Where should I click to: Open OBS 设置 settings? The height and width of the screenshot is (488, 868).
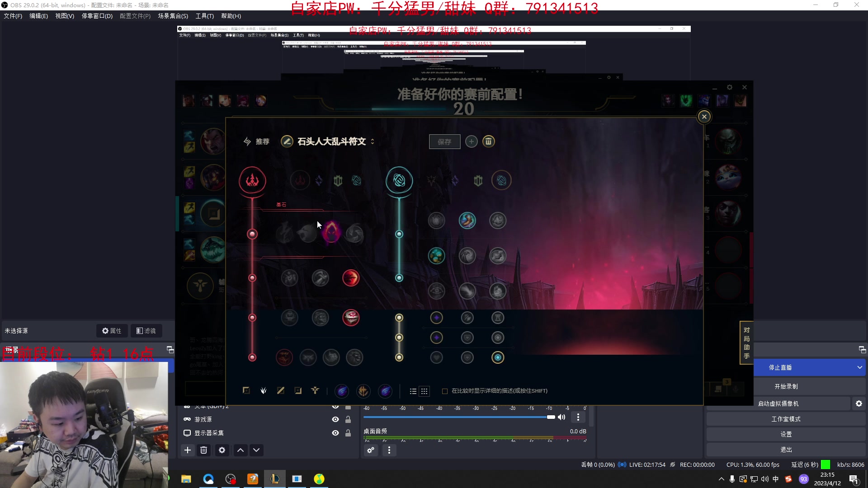coord(786,434)
